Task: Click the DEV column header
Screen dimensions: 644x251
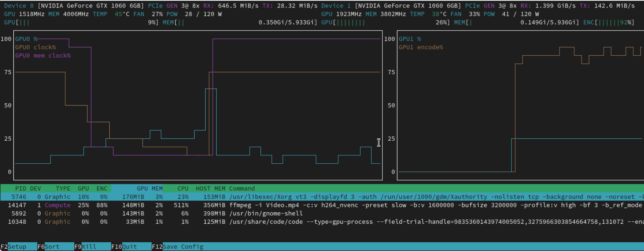Action: (x=36, y=189)
